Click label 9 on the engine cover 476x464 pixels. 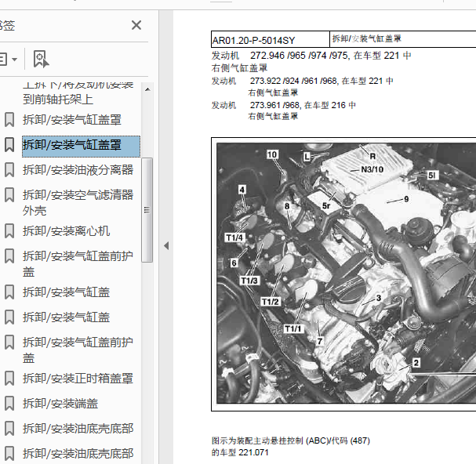(406, 199)
